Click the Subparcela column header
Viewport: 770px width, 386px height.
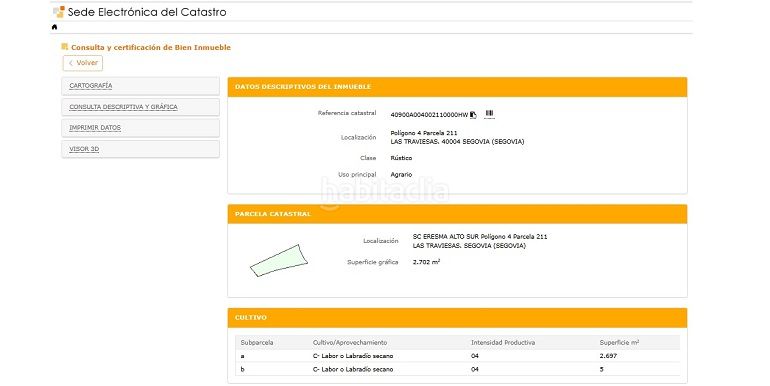click(257, 343)
